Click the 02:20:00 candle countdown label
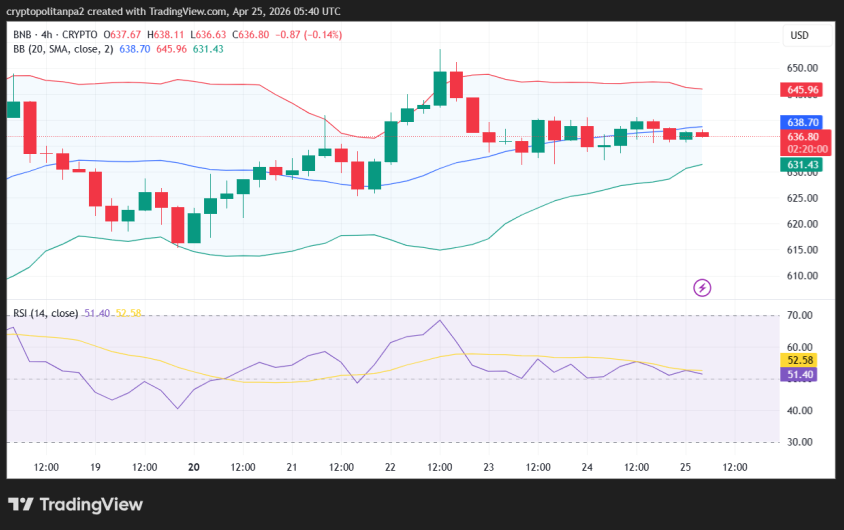Viewport: 844px width, 530px height. pyautogui.click(x=803, y=148)
